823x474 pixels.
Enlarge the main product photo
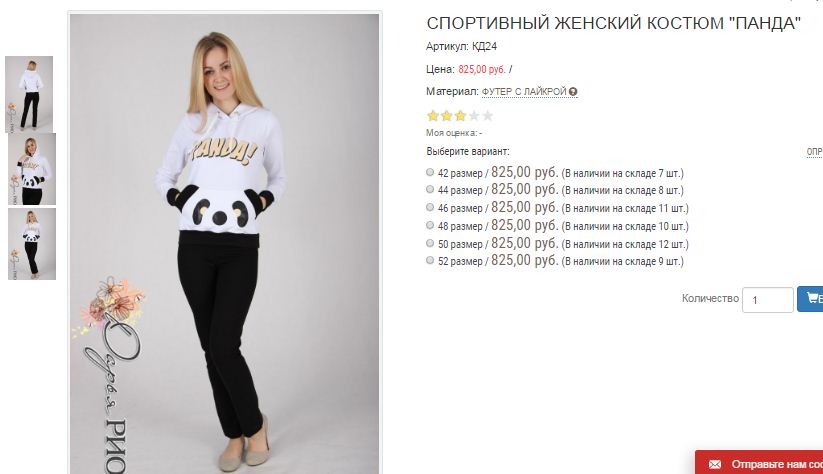[225, 244]
